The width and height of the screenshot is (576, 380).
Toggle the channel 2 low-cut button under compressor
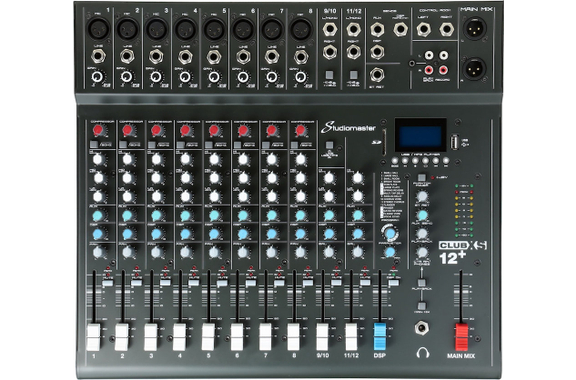[122, 145]
